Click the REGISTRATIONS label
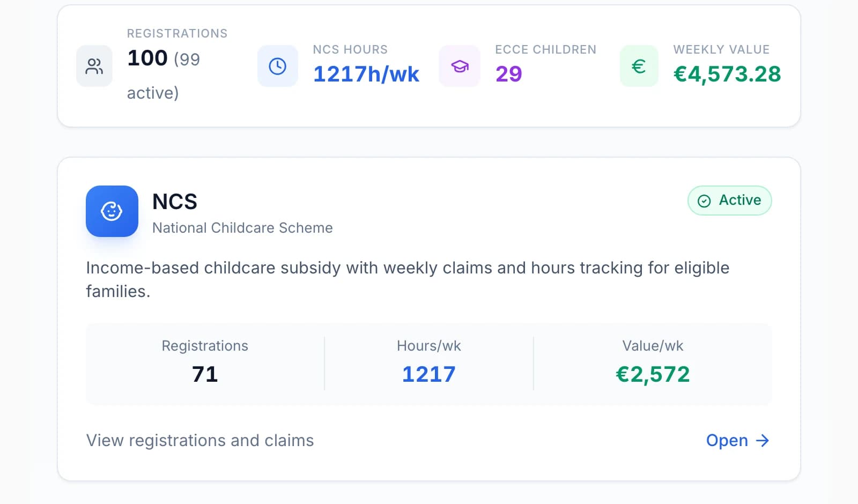 177,33
